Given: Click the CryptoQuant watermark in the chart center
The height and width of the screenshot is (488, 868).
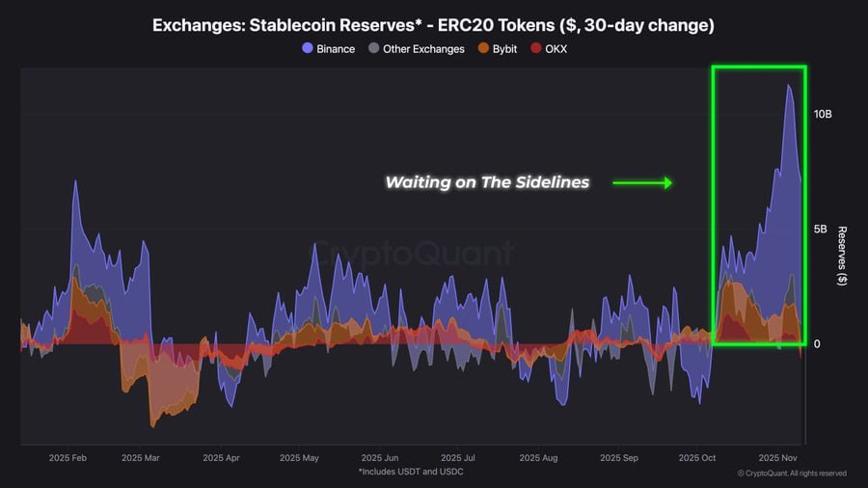Looking at the screenshot, I should (415, 254).
